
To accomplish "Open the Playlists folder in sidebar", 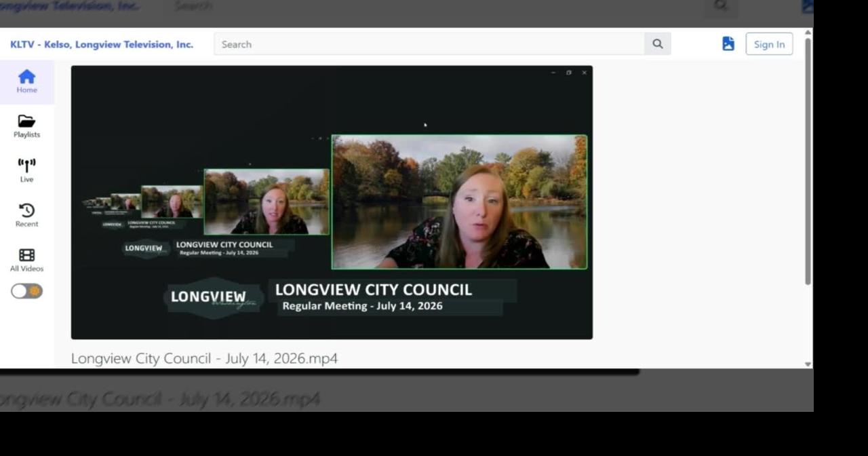I will tap(26, 126).
